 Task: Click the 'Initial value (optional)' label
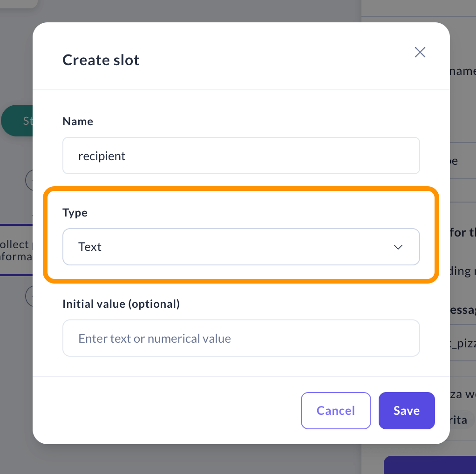[x=121, y=304]
